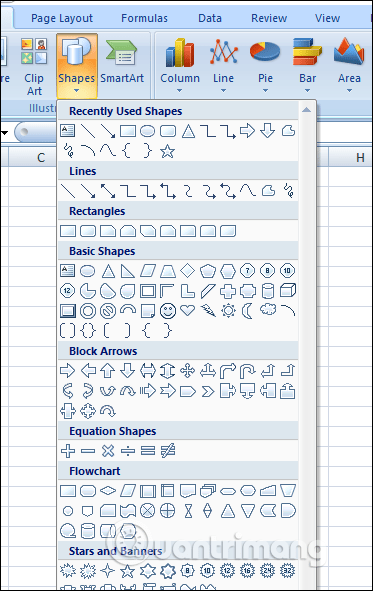Select the curve shape in Lines
Screen dimensions: 373x591
[248, 191]
